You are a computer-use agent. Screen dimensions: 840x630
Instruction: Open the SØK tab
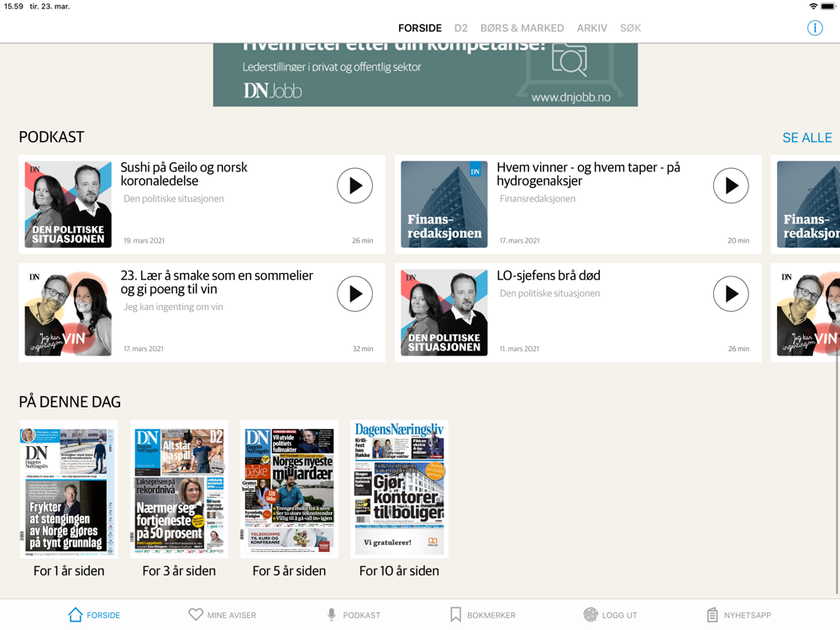pos(631,28)
